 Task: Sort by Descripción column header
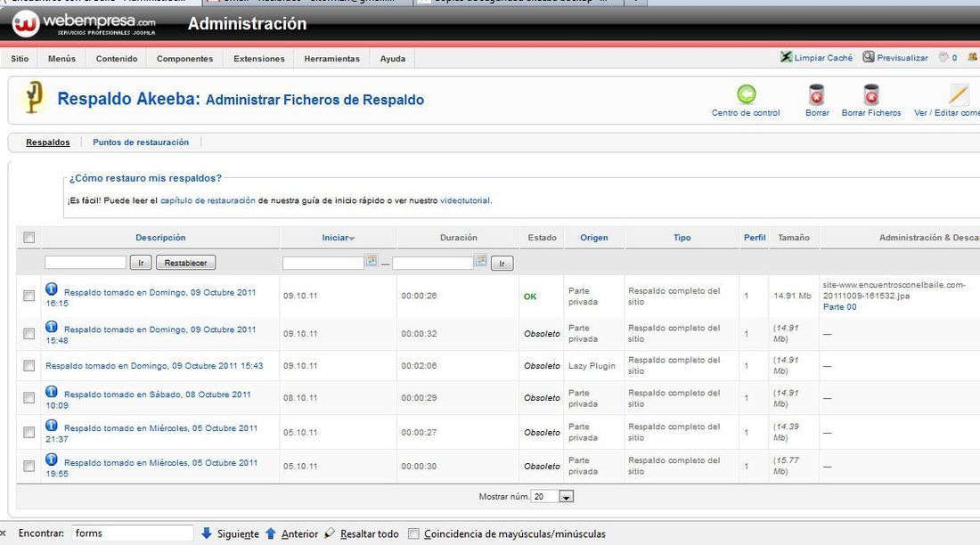click(160, 238)
